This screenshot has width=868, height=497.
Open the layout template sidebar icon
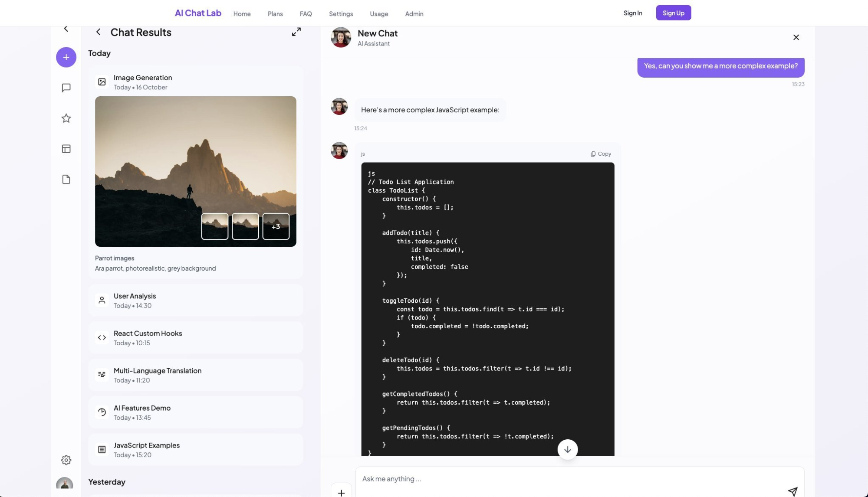[x=66, y=149]
